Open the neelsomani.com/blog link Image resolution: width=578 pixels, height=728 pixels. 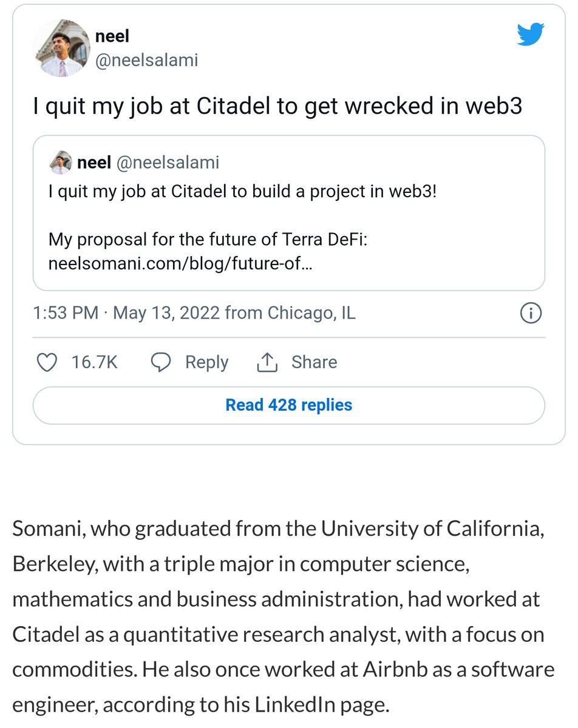click(180, 265)
